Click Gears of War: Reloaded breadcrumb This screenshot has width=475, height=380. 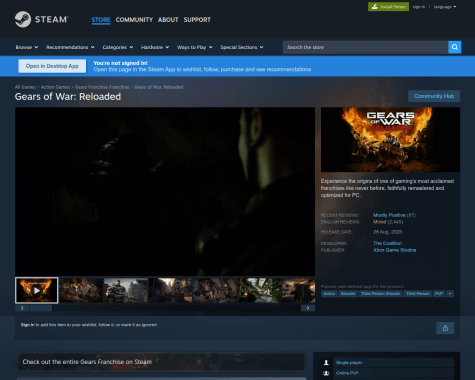tap(159, 87)
